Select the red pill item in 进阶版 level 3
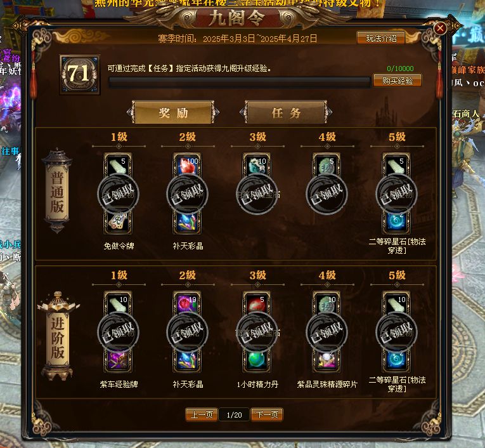Image resolution: width=485 pixels, height=448 pixels. [257, 304]
